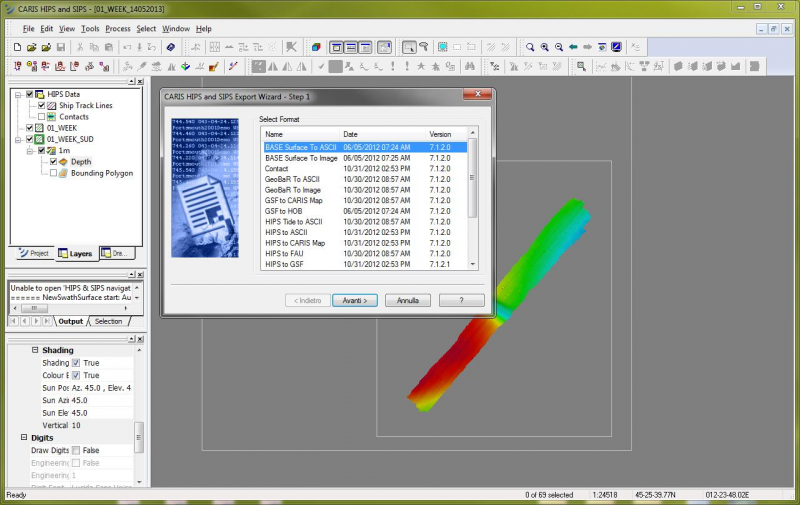Screen dimensions: 800x505
Task: Click the Zoom In magnifier icon
Action: [x=544, y=47]
